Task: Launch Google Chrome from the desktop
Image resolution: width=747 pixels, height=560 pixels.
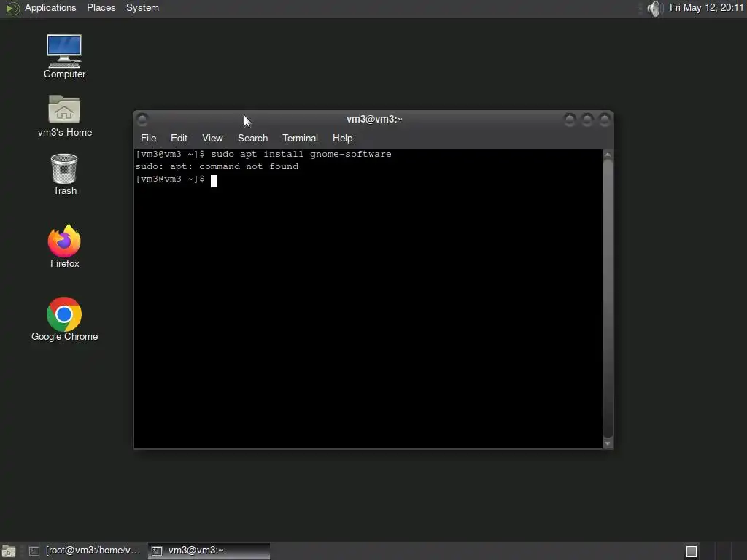Action: 64,319
